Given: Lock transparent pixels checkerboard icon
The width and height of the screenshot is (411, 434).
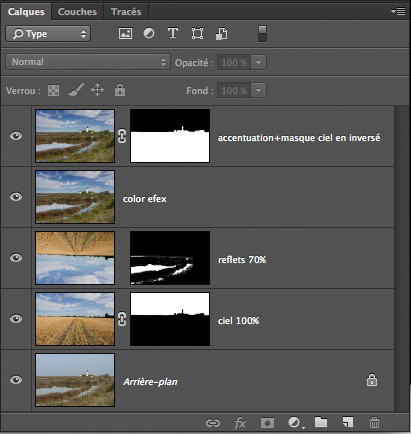Looking at the screenshot, I should [x=53, y=90].
